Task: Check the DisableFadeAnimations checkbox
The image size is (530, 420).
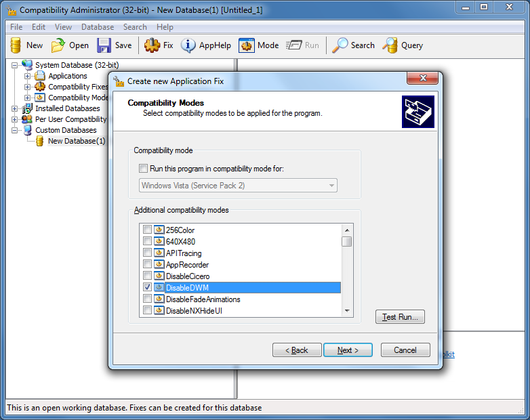Action: pyautogui.click(x=147, y=299)
